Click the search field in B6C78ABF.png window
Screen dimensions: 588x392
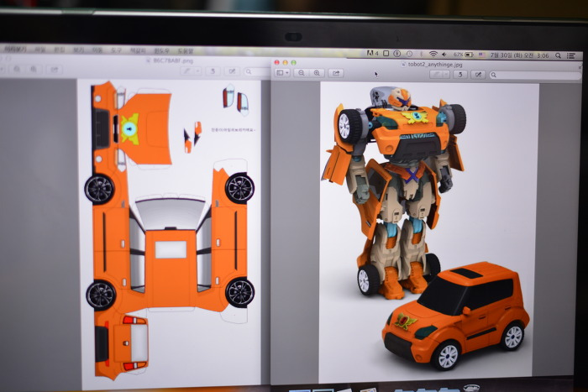pos(256,71)
